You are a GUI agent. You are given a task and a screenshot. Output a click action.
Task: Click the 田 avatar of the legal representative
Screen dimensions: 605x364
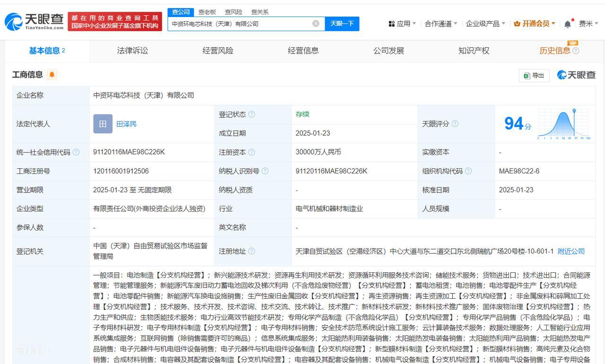point(103,124)
